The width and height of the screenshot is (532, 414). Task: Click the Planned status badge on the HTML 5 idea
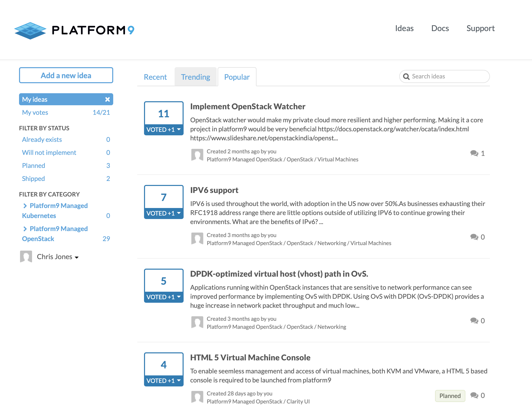click(x=450, y=396)
